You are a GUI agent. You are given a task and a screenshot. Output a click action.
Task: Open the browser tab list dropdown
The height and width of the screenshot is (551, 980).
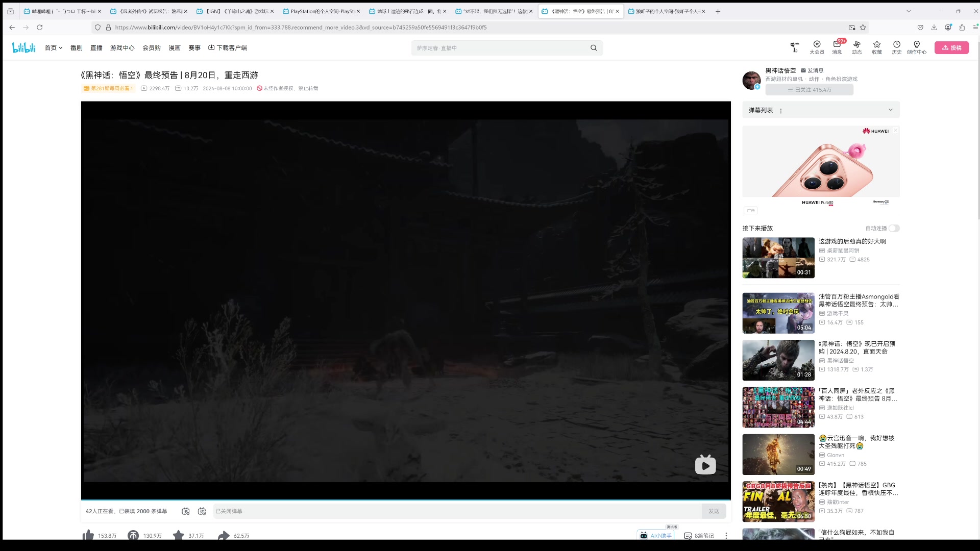(x=909, y=11)
